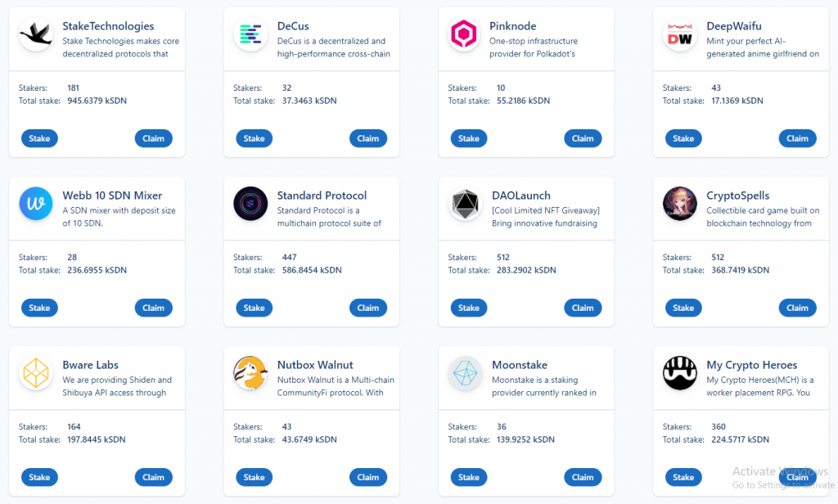
Task: Click the Standard Protocol dark circular logo
Action: (250, 204)
